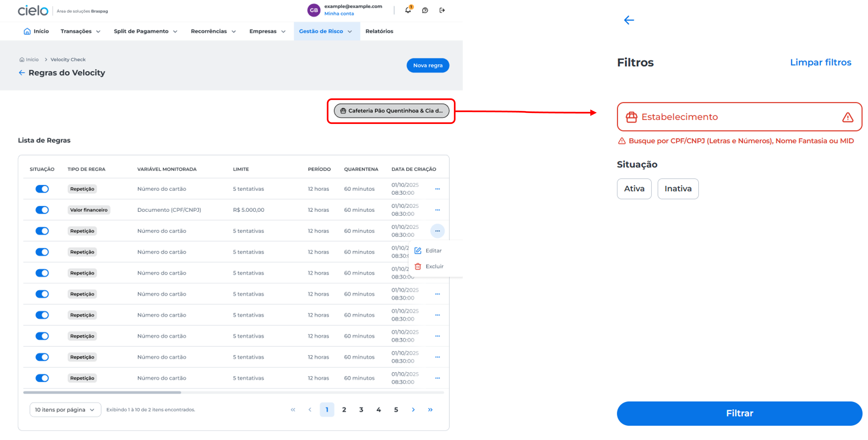This screenshot has height=440, width=868.
Task: Click the trash icon in context menu
Action: pyautogui.click(x=418, y=267)
